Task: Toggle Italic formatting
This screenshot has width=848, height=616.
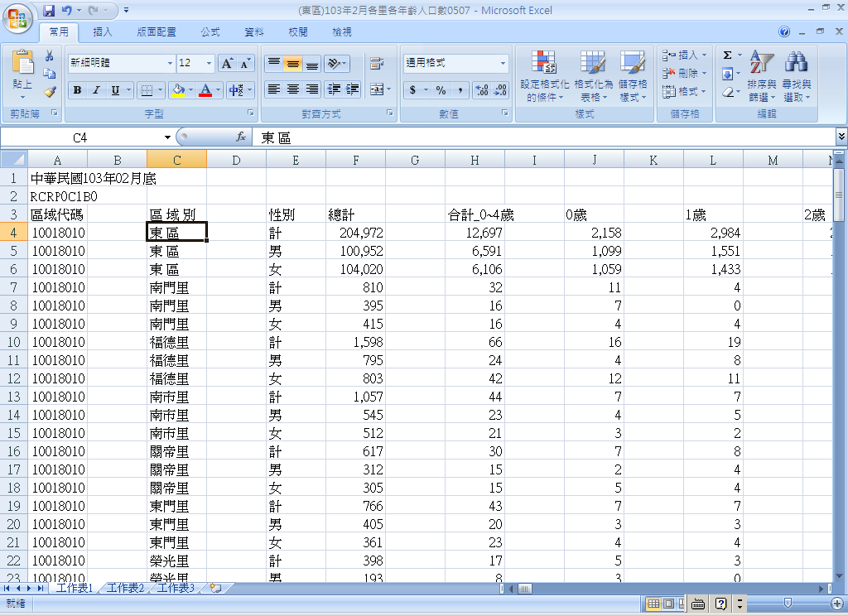Action: (96, 90)
